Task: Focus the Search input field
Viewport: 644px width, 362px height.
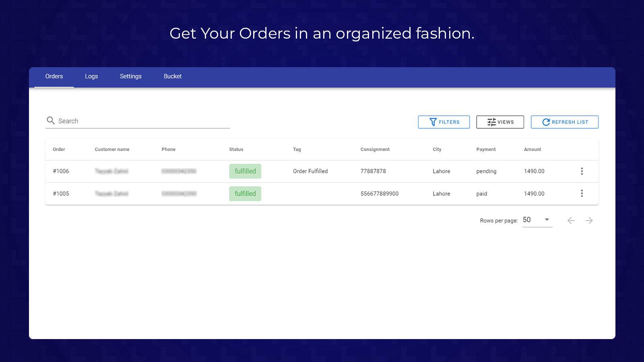Action: 143,121
